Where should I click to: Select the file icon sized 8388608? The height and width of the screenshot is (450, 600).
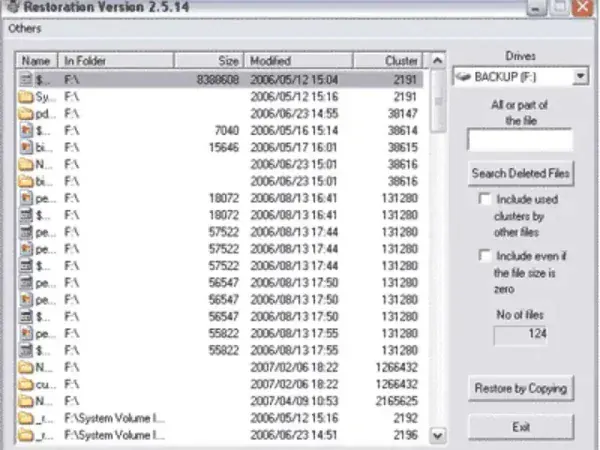click(x=27, y=78)
